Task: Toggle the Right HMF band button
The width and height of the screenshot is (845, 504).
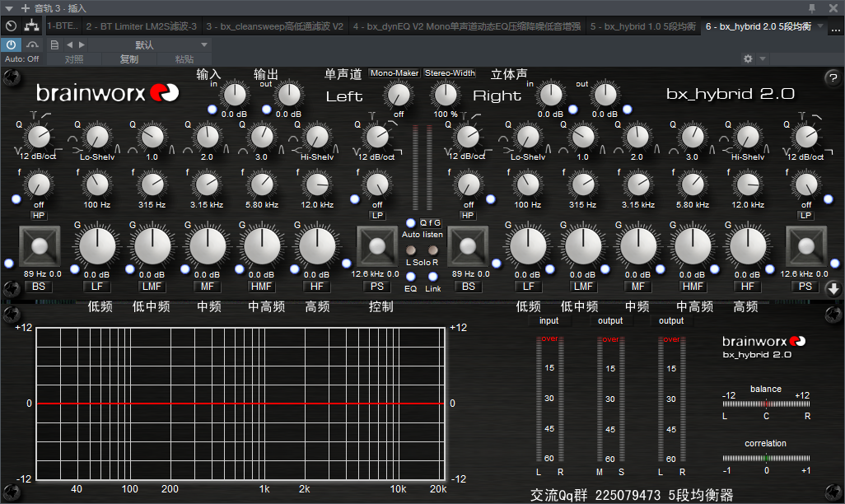Action: point(693,287)
